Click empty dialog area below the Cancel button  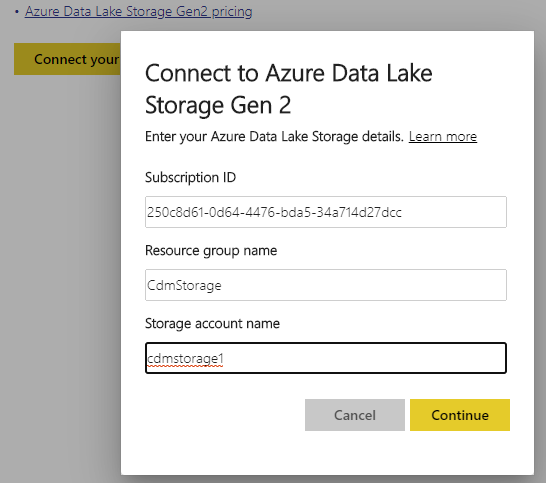[x=354, y=453]
